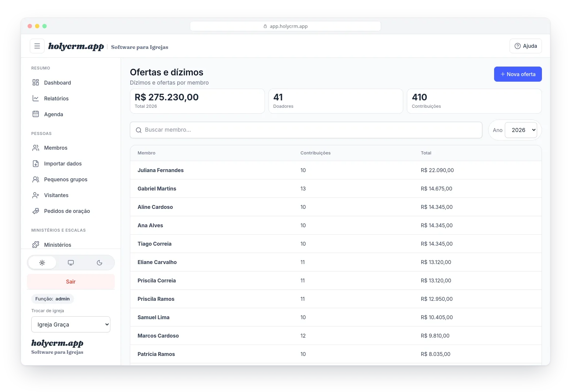571x392 pixels.
Task: Expand the Igreja Graça church selector
Action: 71,324
